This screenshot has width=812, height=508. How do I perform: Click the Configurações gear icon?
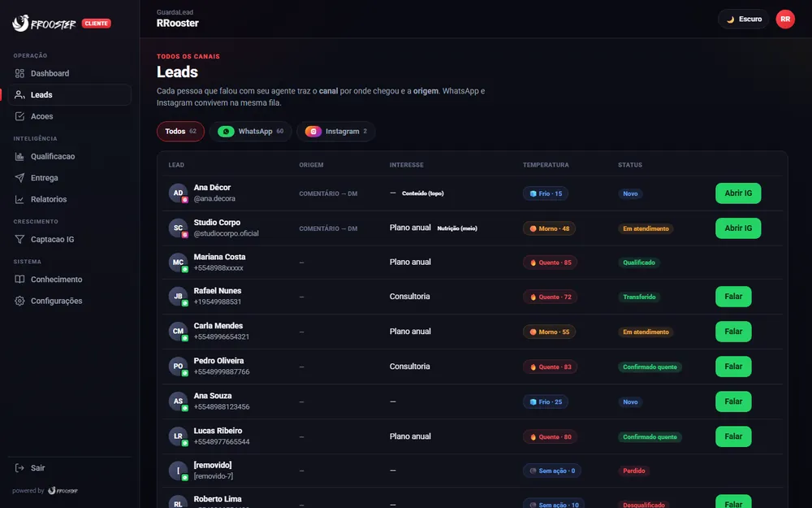[x=19, y=301]
